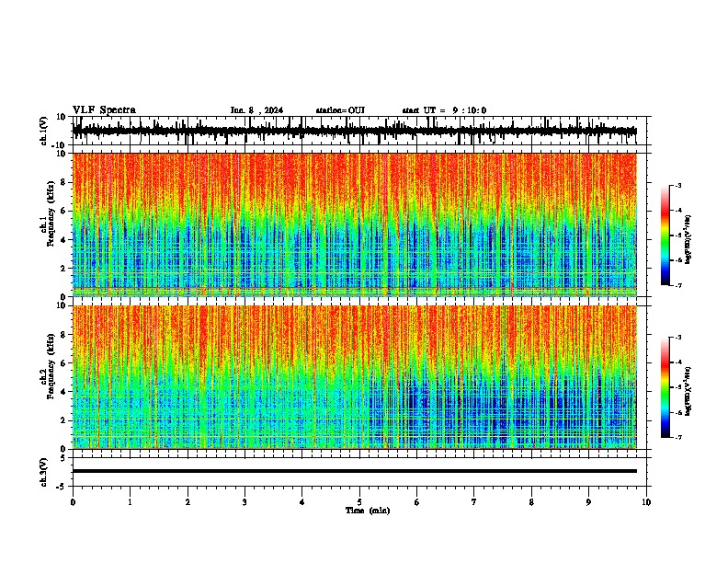
Task: Click the "6" tick on the time axis
Action: (417, 502)
